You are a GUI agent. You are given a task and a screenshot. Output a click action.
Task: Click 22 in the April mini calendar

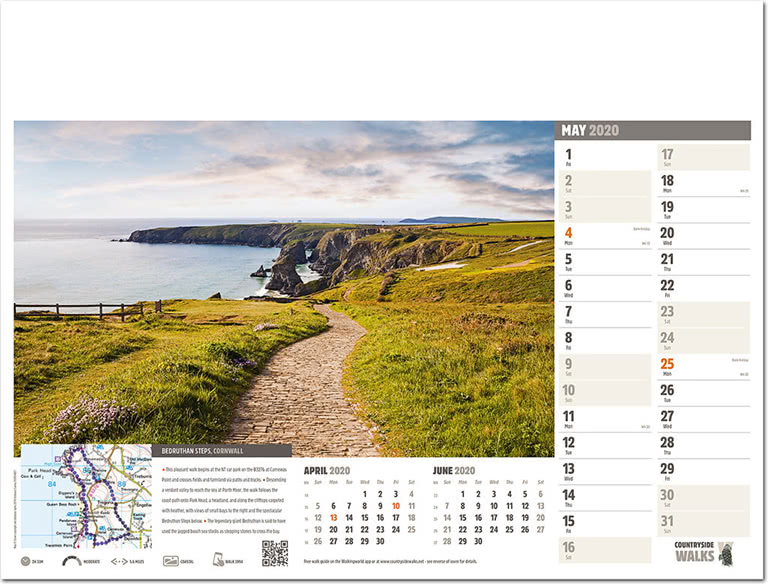(364, 530)
